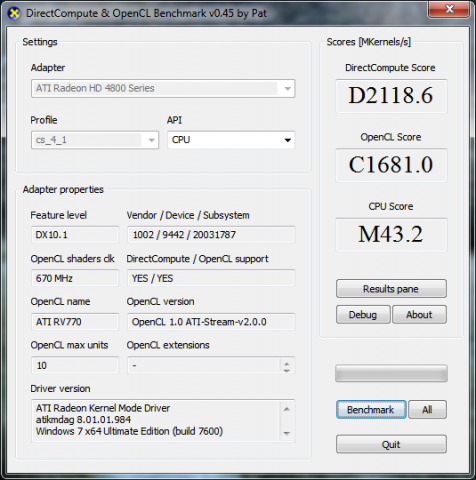Open the Adapter dropdown list
Image resolution: width=476 pixels, height=480 pixels.
[163, 88]
